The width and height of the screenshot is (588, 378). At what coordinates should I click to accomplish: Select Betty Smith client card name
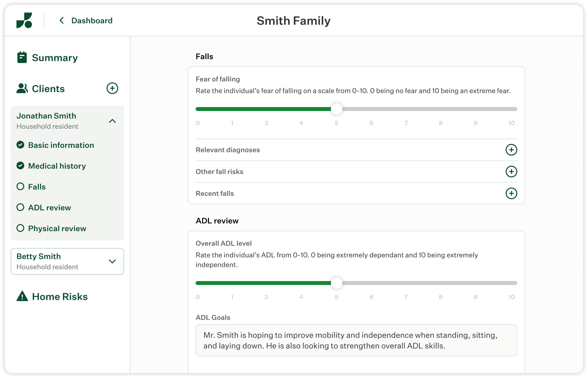(x=38, y=256)
